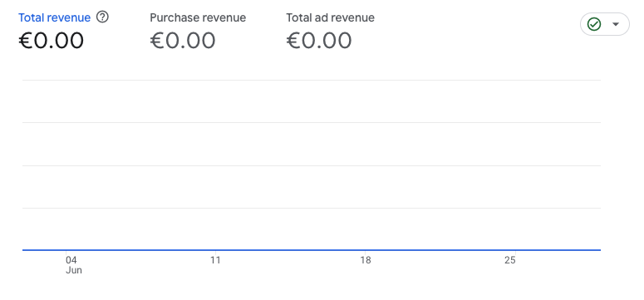
Task: Click empty chart area between top gridlines
Action: (x=312, y=101)
